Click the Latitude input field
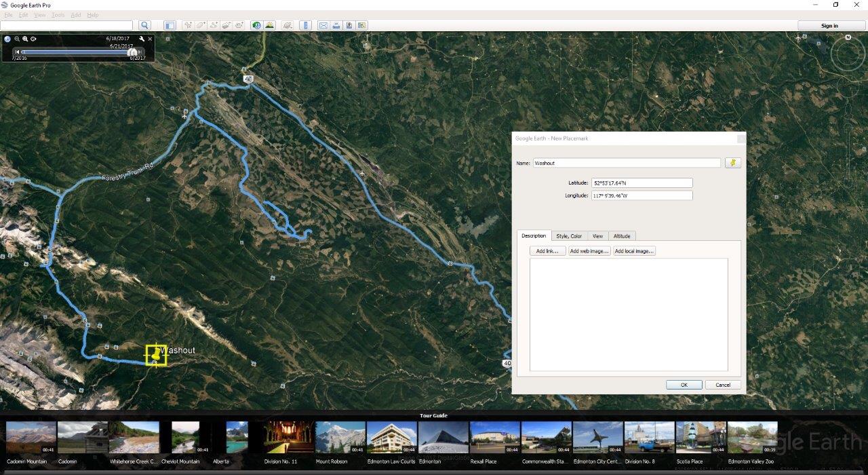The height and width of the screenshot is (475, 868). coord(642,183)
